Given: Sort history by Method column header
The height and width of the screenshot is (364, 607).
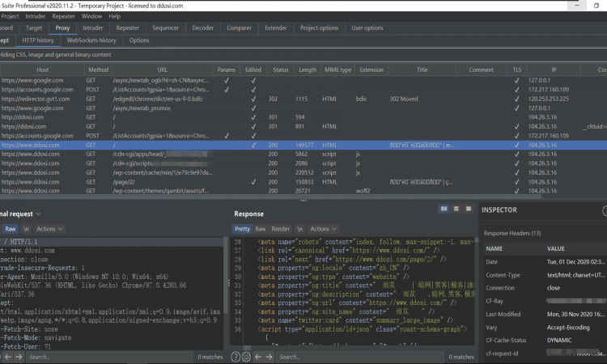Looking at the screenshot, I should [x=98, y=70].
